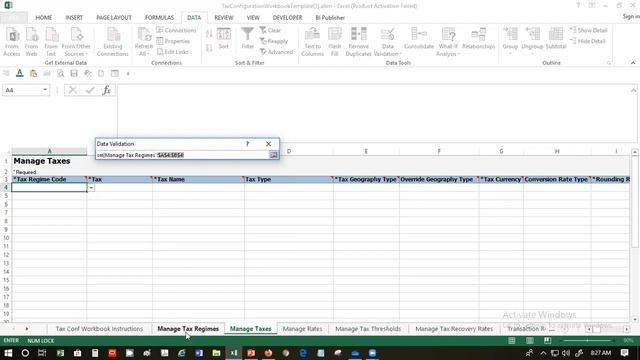Expand the collapsed Data Validation dialog

(x=273, y=155)
